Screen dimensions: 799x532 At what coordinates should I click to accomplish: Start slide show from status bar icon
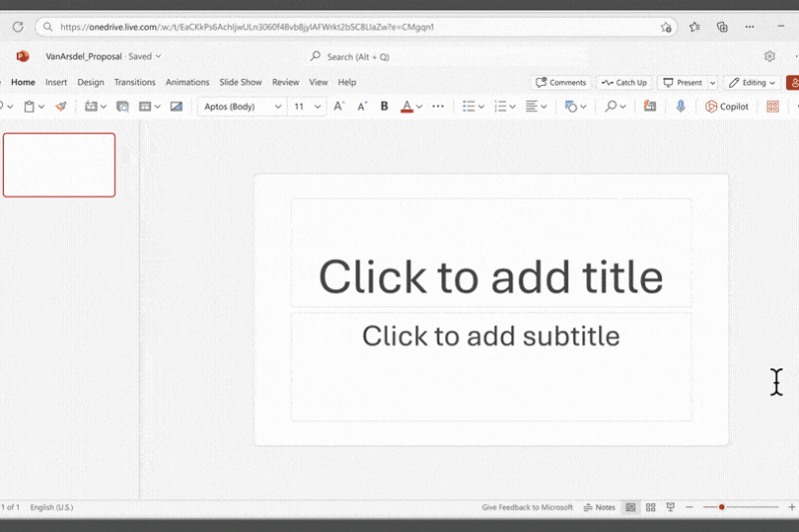670,507
